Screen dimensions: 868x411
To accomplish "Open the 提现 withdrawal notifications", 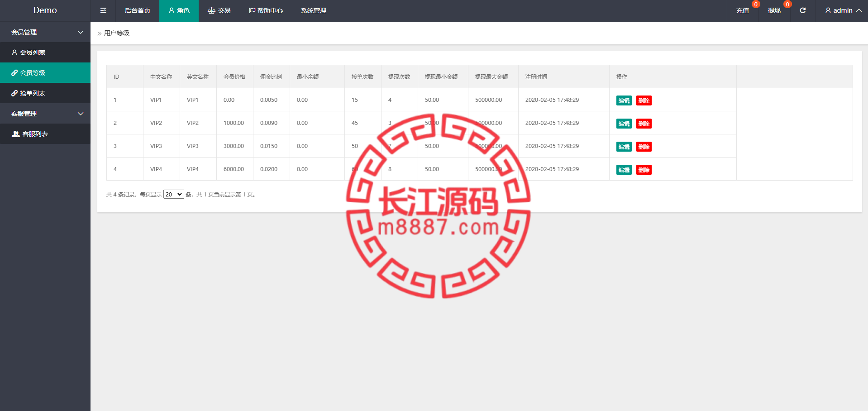I will (774, 10).
